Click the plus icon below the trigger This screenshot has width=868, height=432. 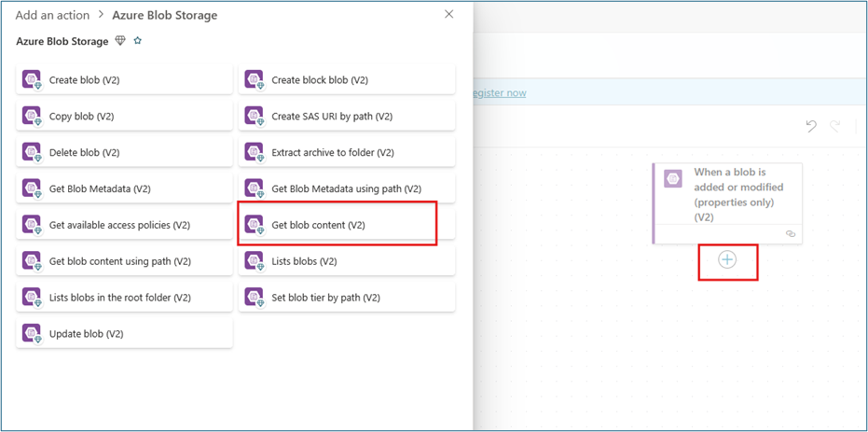[x=727, y=259]
